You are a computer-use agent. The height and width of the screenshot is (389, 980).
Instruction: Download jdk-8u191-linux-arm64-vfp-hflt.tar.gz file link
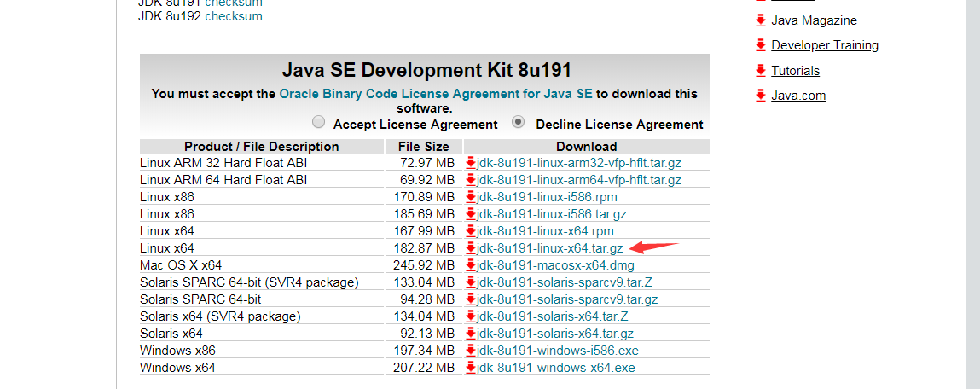[579, 180]
